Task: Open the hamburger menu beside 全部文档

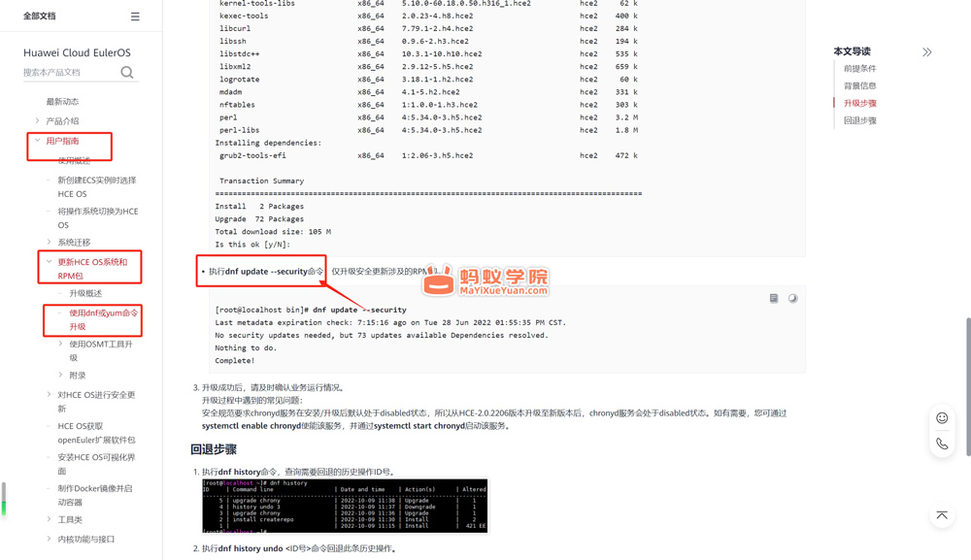Action: click(x=135, y=16)
